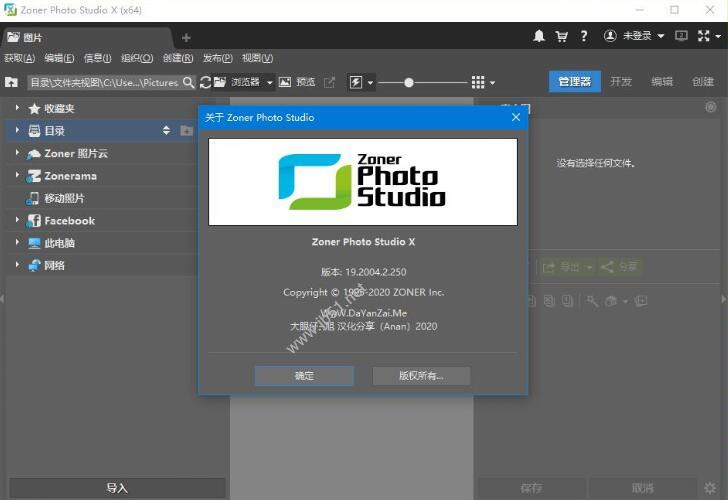728x500 pixels.
Task: Click the 版权所有... button
Action: click(421, 376)
